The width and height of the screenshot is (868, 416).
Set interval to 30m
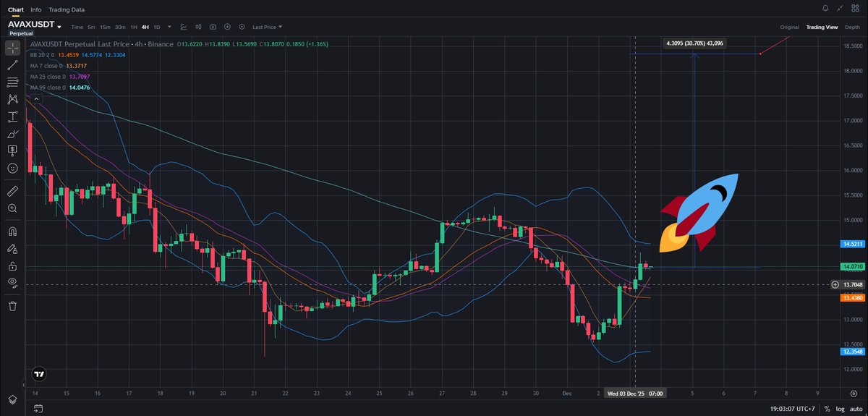pyautogui.click(x=120, y=27)
